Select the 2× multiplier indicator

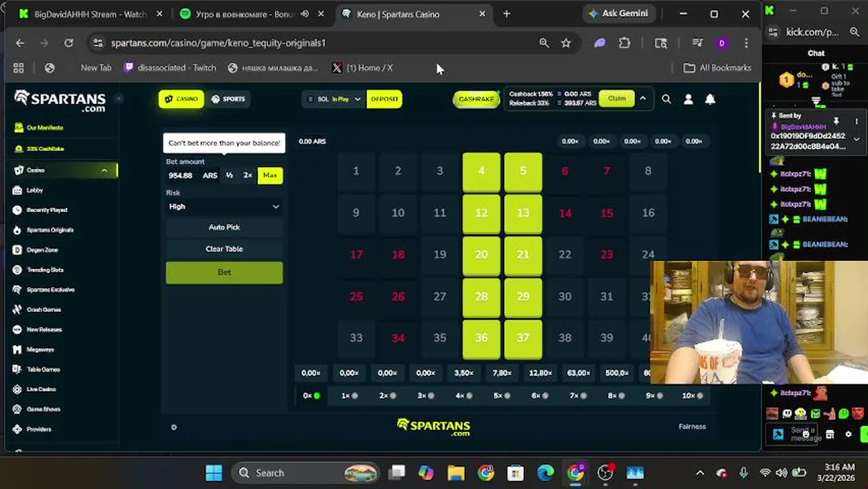coord(388,395)
